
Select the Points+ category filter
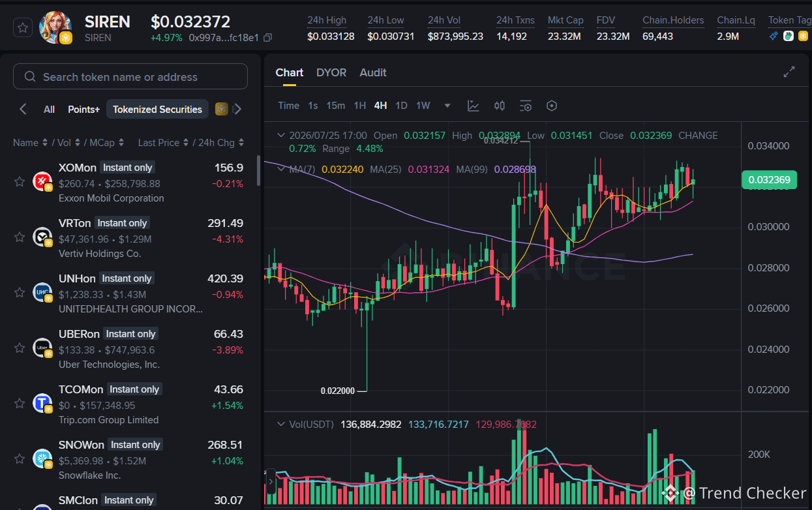click(83, 109)
